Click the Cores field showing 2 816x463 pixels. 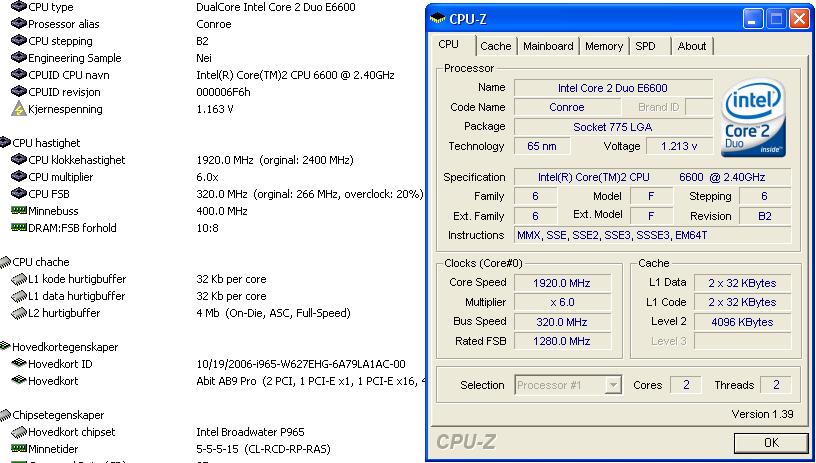[686, 385]
